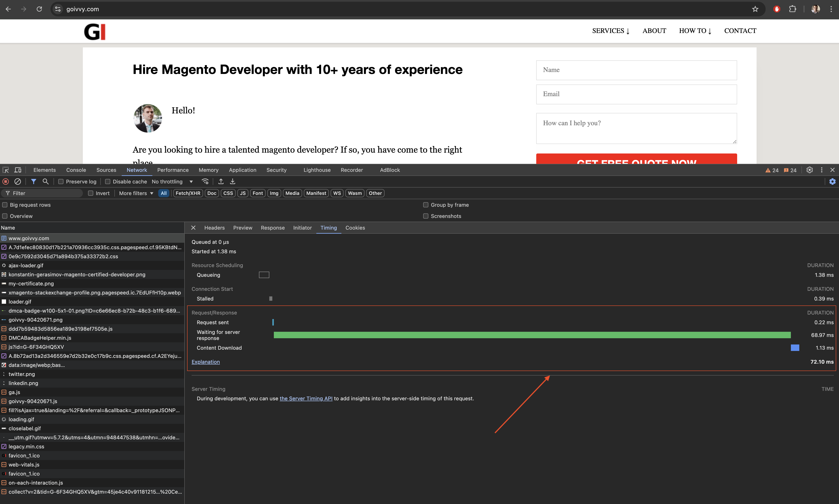Open the No throttling dropdown

pyautogui.click(x=172, y=181)
